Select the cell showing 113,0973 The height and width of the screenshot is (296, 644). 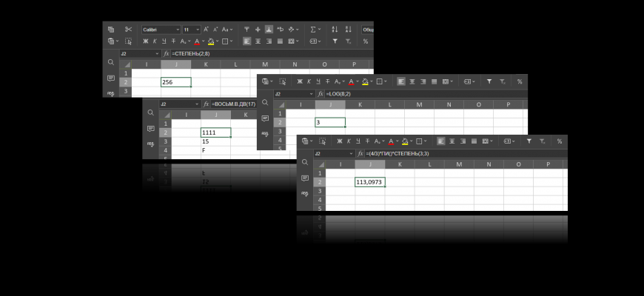pyautogui.click(x=369, y=182)
